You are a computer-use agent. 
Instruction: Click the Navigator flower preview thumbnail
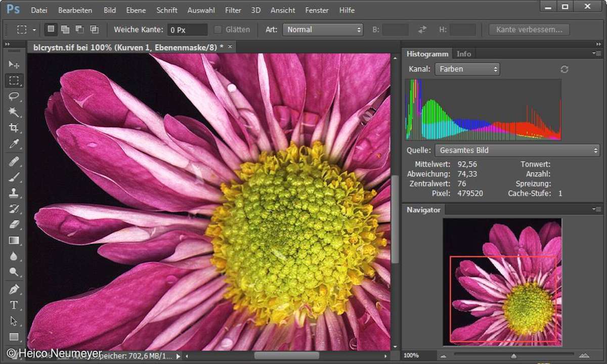[x=502, y=282]
